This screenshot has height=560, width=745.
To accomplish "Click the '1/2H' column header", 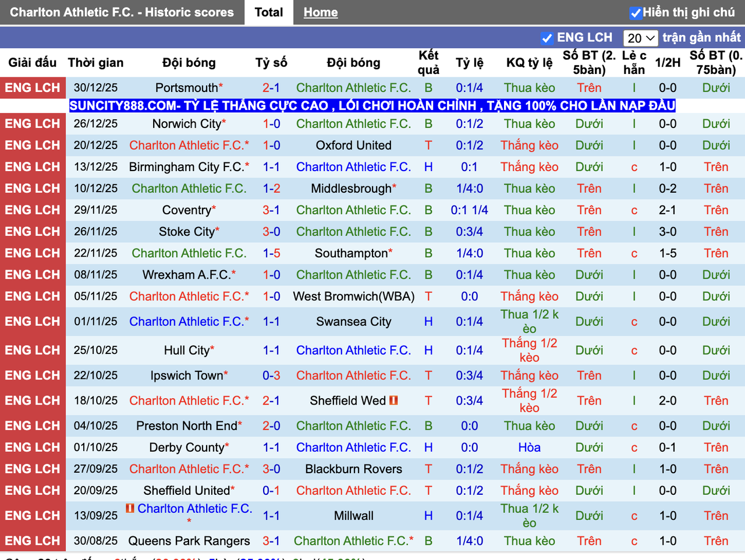I will point(668,63).
